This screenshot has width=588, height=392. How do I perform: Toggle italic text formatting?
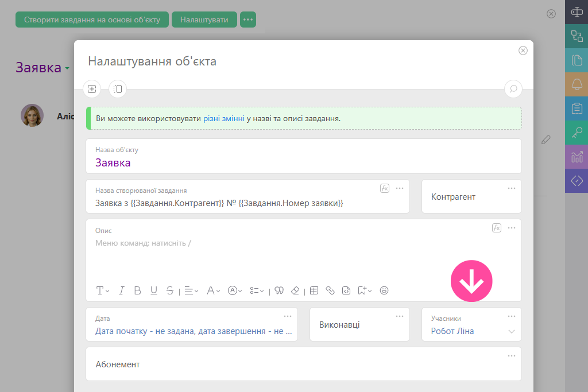[121, 290]
